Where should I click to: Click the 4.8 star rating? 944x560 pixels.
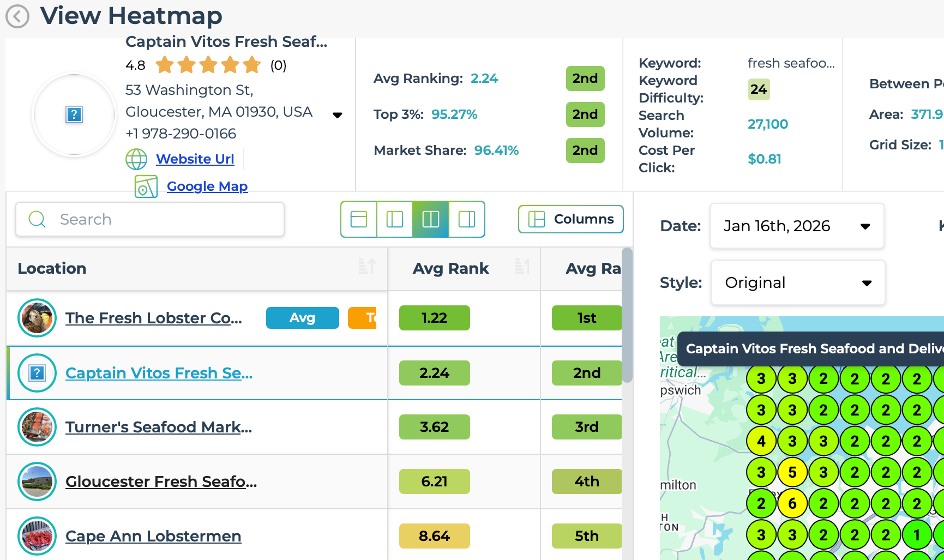click(208, 65)
